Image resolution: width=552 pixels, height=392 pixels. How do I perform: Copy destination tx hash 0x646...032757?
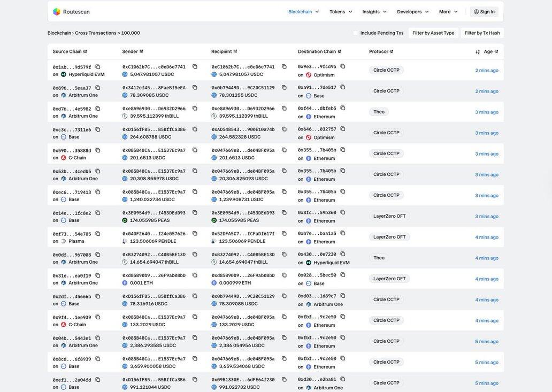[343, 129]
